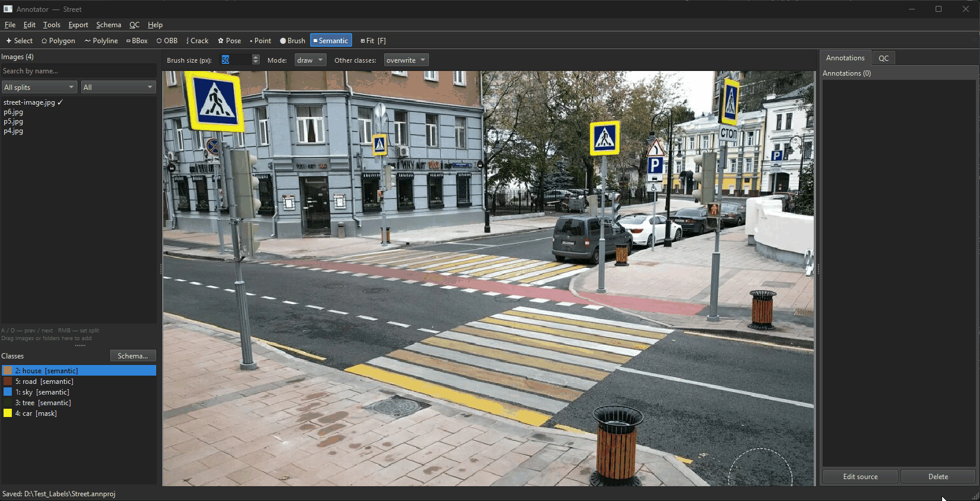The width and height of the screenshot is (980, 501).
Task: Open the Schema menu
Action: [108, 25]
